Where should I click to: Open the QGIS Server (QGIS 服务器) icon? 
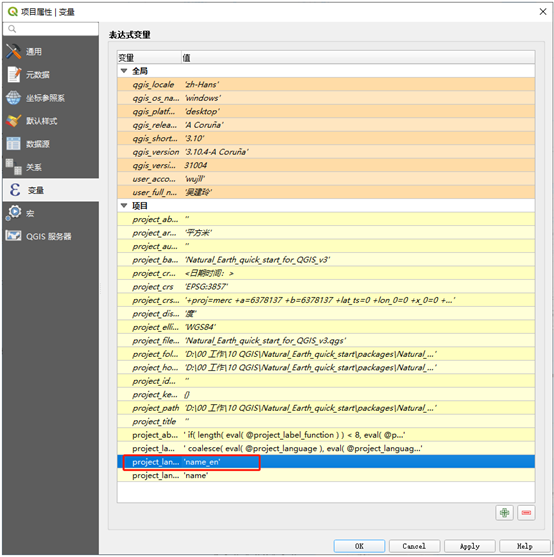[x=13, y=236]
